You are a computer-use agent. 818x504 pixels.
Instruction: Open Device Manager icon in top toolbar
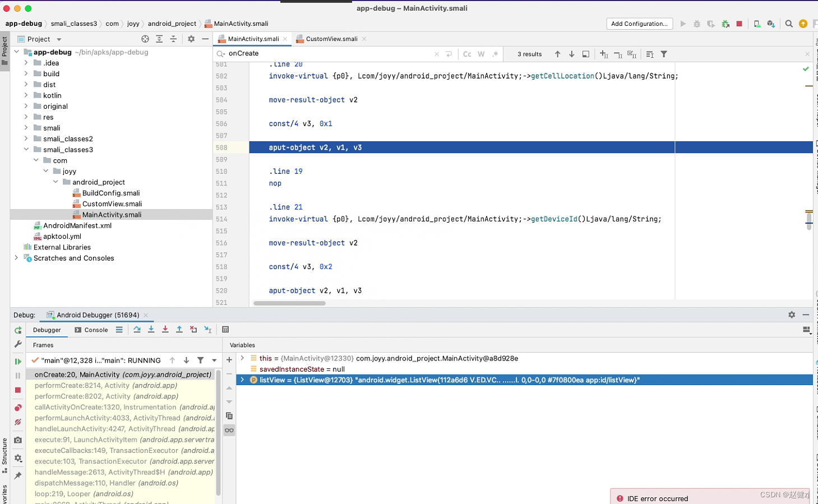coord(757,24)
